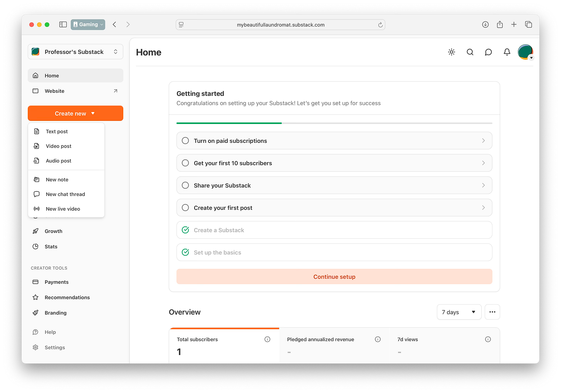Click the Settings gear icon
The width and height of the screenshot is (561, 392).
coord(35,347)
